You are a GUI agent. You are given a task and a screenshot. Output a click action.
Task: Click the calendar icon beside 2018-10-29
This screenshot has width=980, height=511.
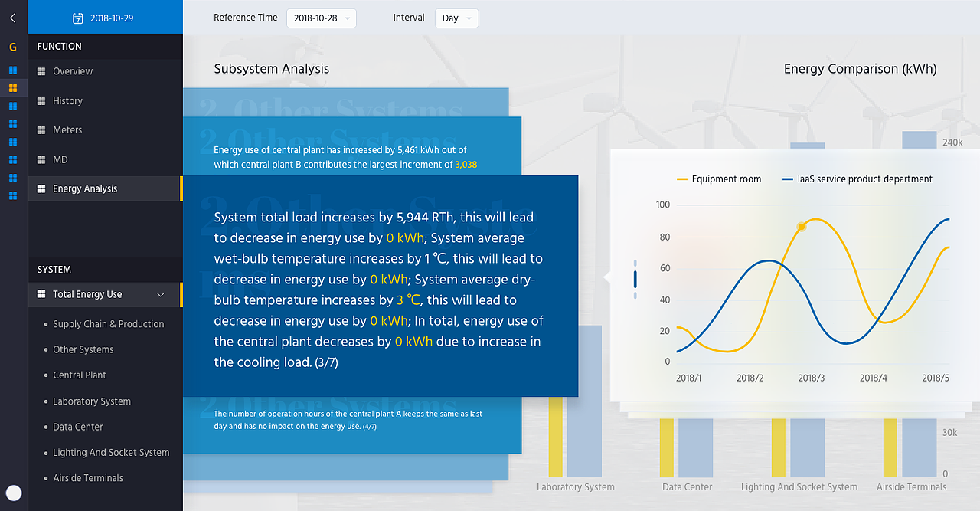point(77,18)
